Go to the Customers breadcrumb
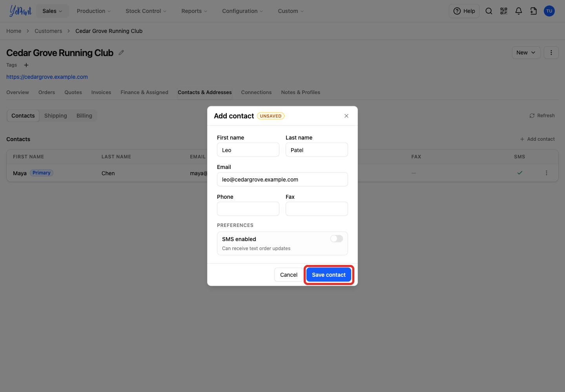 tap(48, 31)
